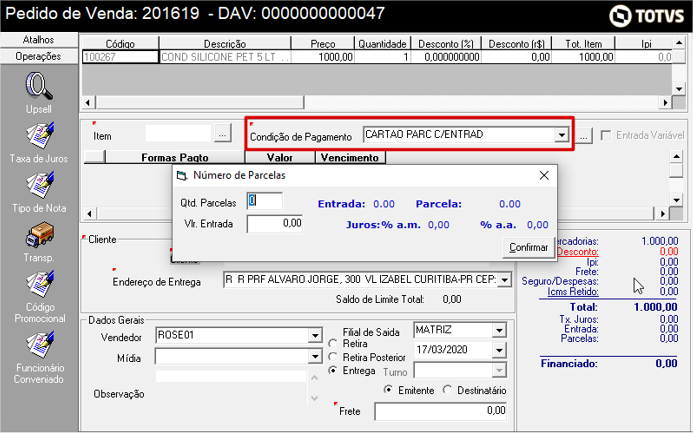Select the Código cell 100267
This screenshot has height=433, width=693.
[x=120, y=57]
